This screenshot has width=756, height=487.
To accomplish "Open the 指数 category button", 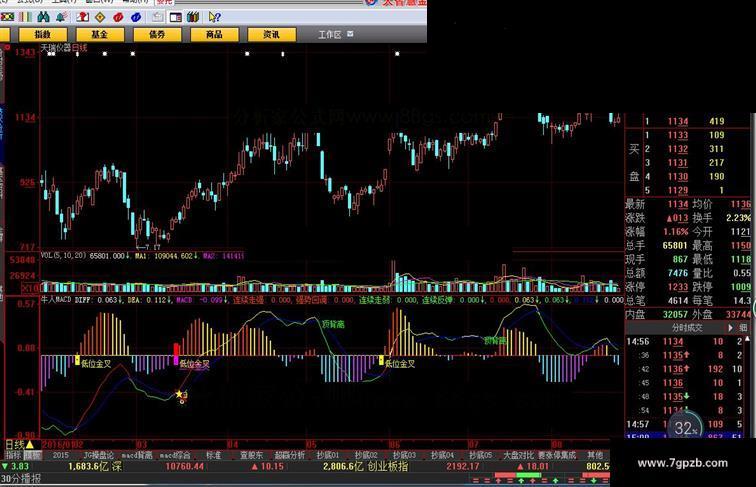I will (42, 34).
